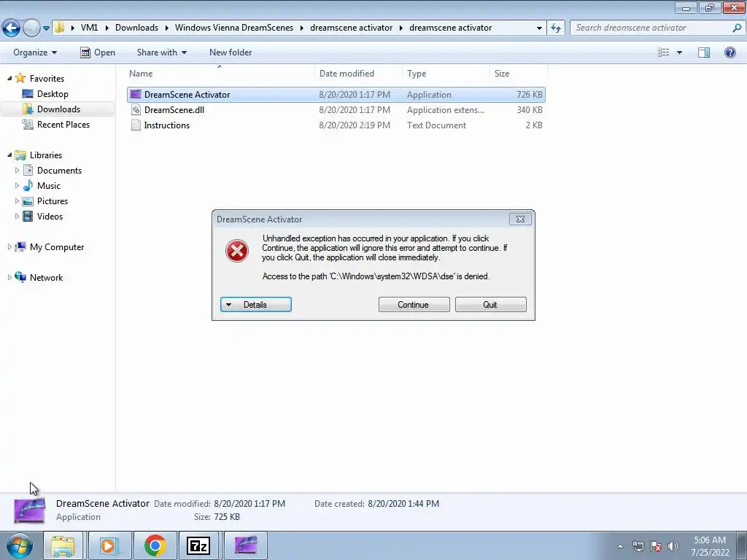Click the Pictures library icon
Viewport: 747px width, 560px height.
coord(28,201)
